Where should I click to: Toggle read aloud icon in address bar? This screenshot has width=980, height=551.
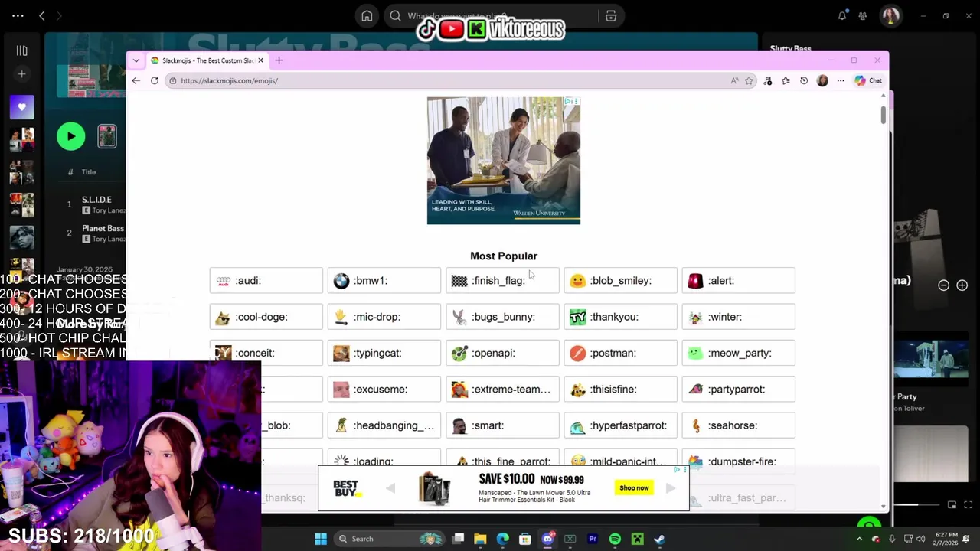pyautogui.click(x=735, y=80)
